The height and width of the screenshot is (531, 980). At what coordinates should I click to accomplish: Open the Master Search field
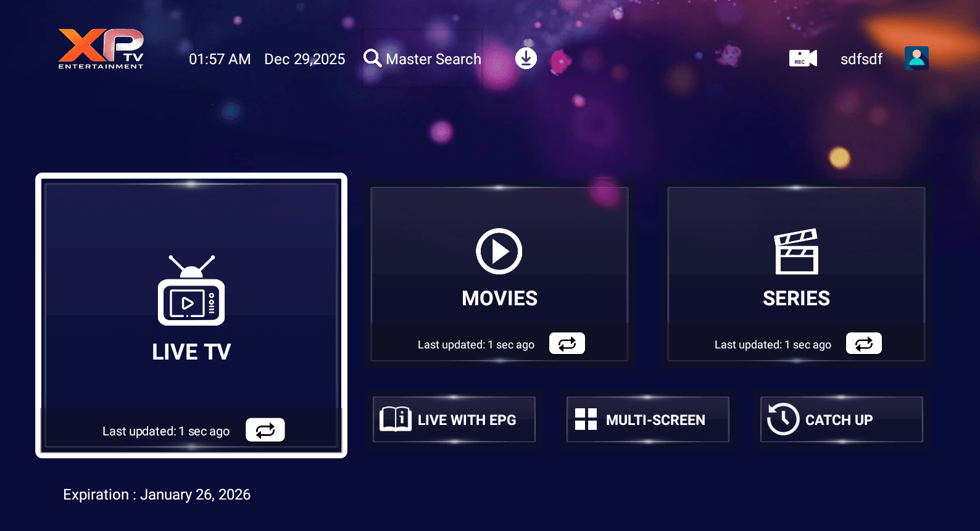tap(422, 59)
